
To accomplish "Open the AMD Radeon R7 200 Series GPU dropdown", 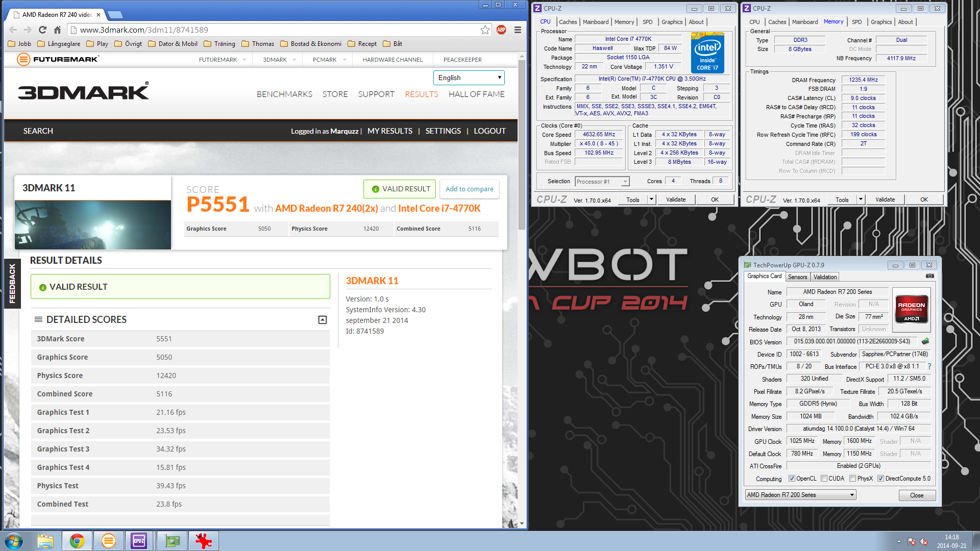I will click(800, 495).
